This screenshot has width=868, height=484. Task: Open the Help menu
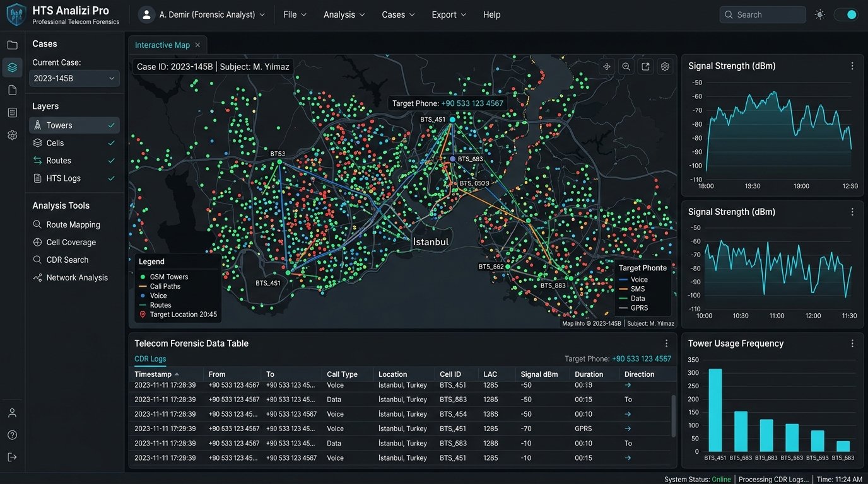492,14
